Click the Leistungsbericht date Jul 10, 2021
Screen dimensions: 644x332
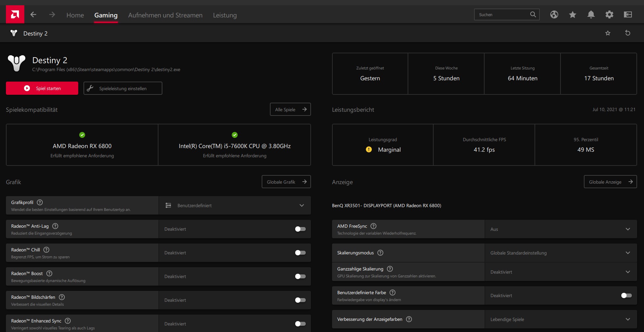click(614, 110)
